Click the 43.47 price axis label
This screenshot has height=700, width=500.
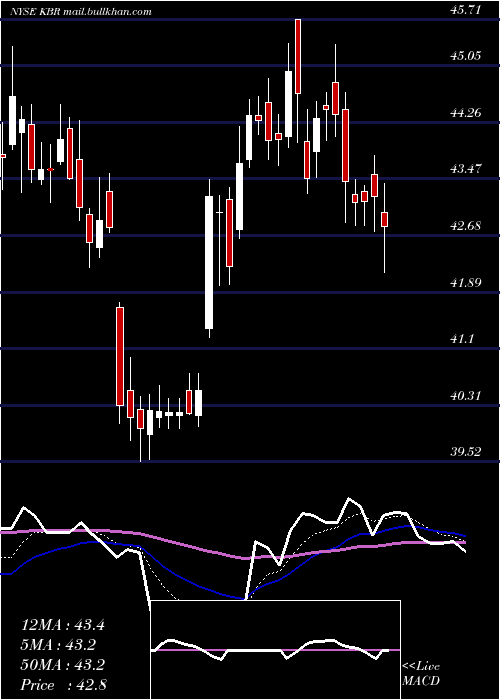tap(466, 169)
